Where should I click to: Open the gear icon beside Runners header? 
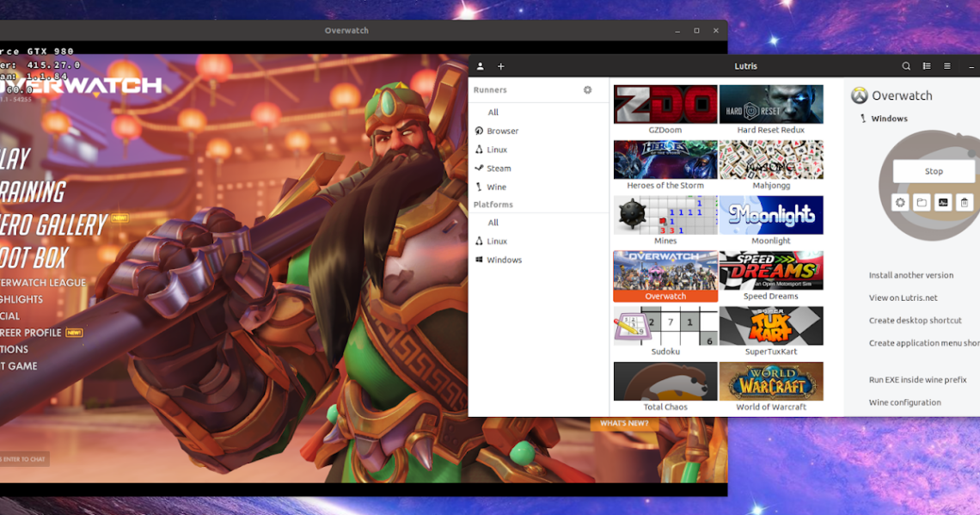[587, 89]
